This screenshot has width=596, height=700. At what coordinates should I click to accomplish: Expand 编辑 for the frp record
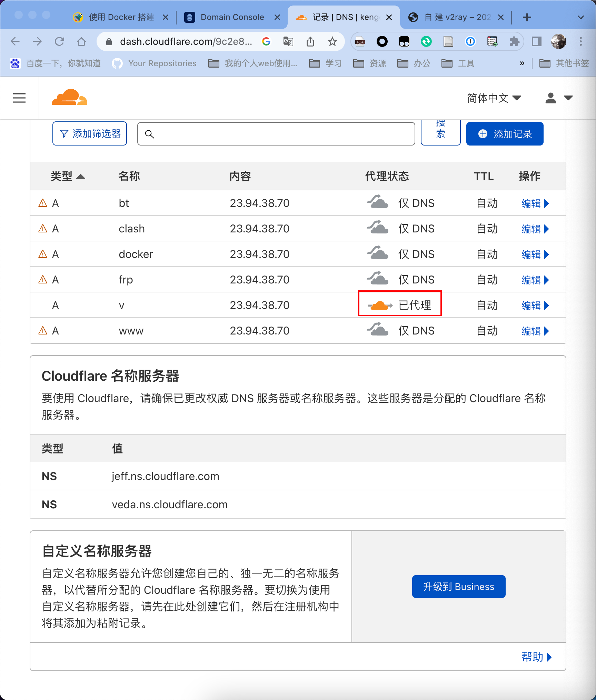(x=535, y=280)
